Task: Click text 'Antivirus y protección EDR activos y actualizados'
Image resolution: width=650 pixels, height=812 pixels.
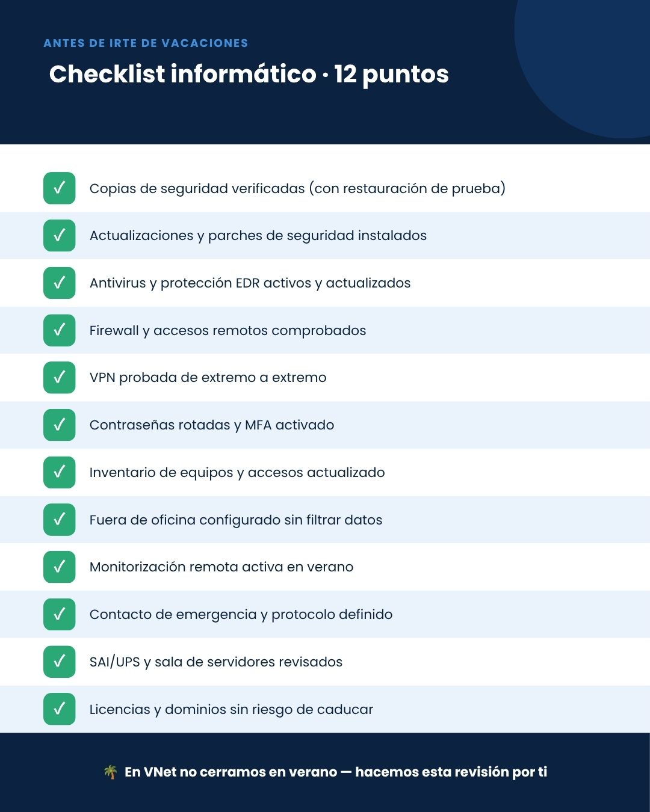Action: [x=250, y=283]
